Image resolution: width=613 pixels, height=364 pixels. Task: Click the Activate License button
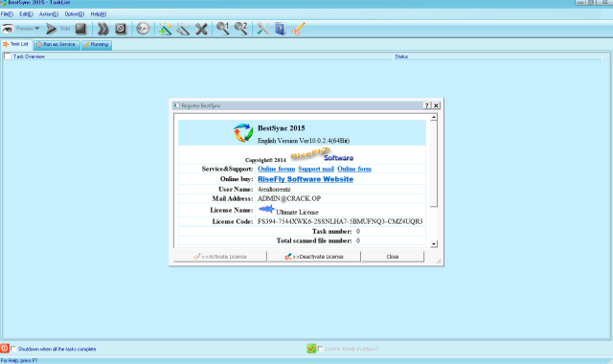coord(220,257)
